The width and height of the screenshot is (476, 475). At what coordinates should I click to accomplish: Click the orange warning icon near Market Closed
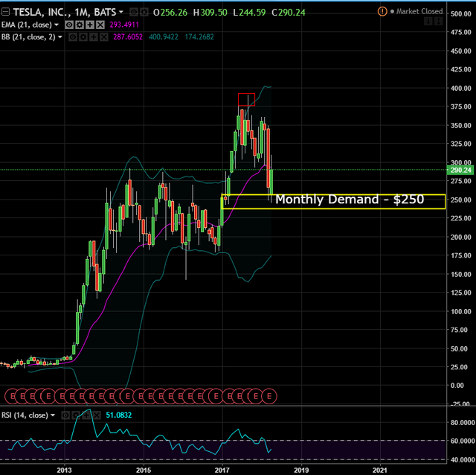click(x=382, y=12)
